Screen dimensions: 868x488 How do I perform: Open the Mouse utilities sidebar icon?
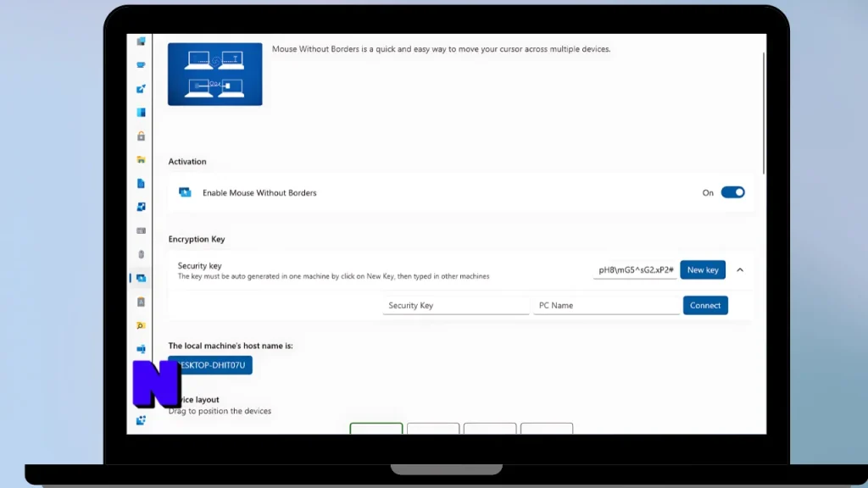pyautogui.click(x=142, y=254)
